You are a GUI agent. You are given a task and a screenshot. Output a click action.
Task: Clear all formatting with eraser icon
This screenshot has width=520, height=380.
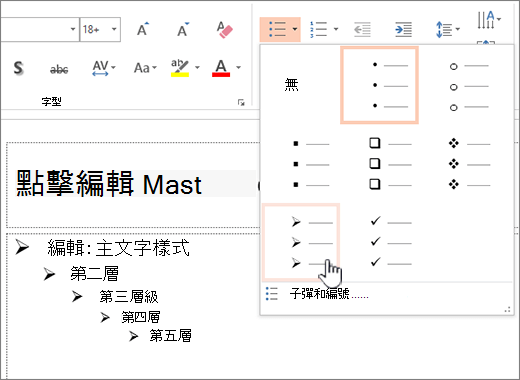(224, 29)
